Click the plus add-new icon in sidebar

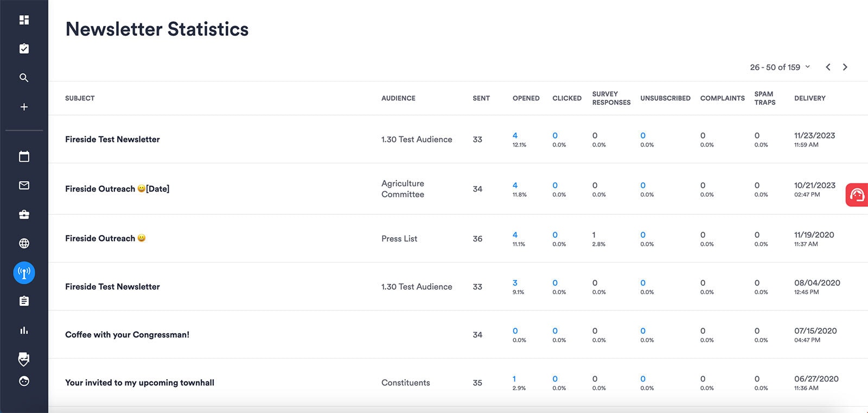click(24, 107)
